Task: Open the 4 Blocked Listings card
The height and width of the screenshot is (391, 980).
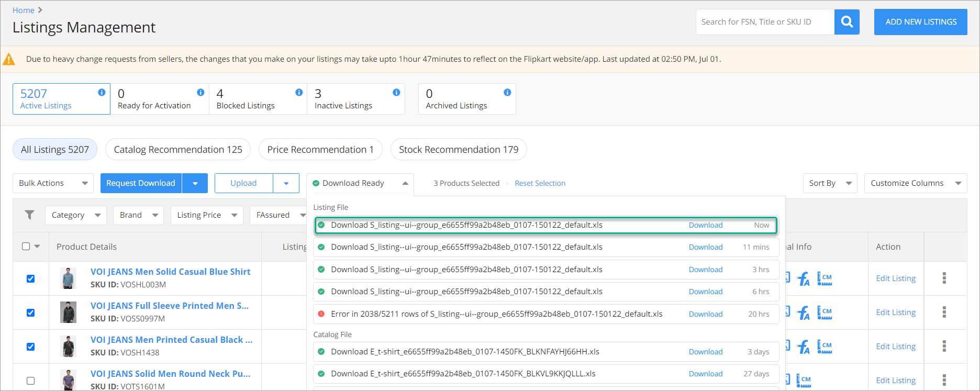Action: pos(258,99)
